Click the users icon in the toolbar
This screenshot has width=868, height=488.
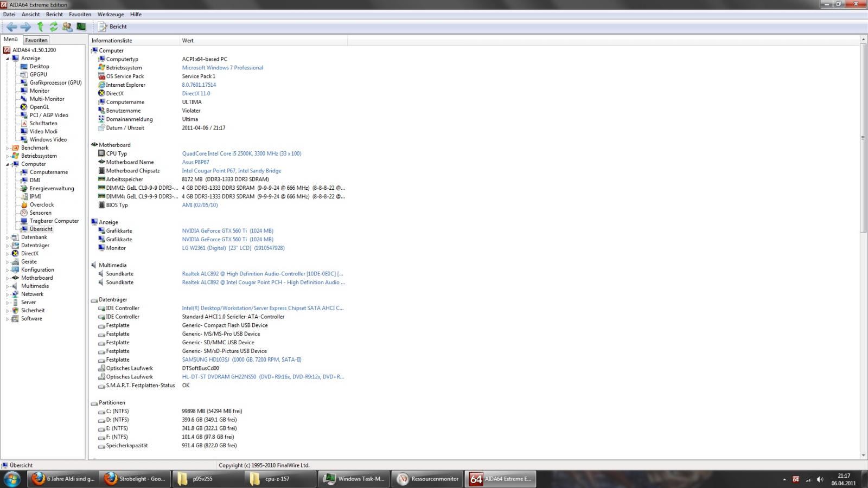[x=67, y=27]
